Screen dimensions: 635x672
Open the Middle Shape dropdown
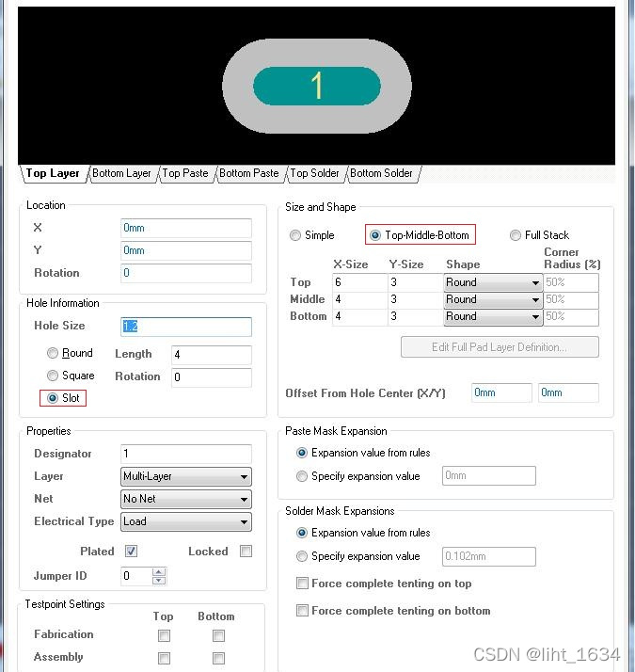(493, 299)
